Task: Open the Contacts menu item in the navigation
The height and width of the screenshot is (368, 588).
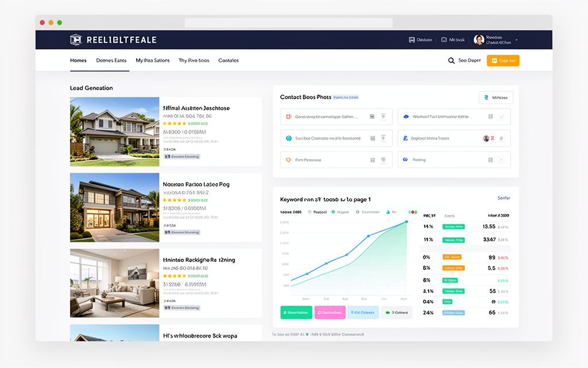Action: [229, 60]
